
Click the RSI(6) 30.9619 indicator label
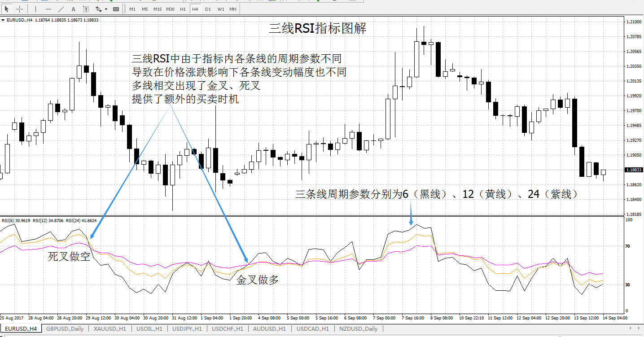(x=16, y=221)
